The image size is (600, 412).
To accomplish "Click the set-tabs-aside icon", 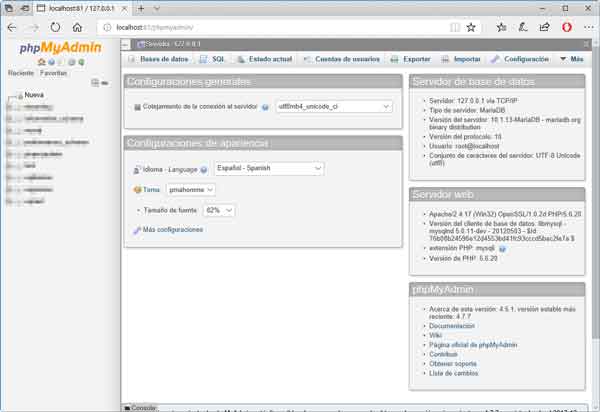I will [x=25, y=8].
